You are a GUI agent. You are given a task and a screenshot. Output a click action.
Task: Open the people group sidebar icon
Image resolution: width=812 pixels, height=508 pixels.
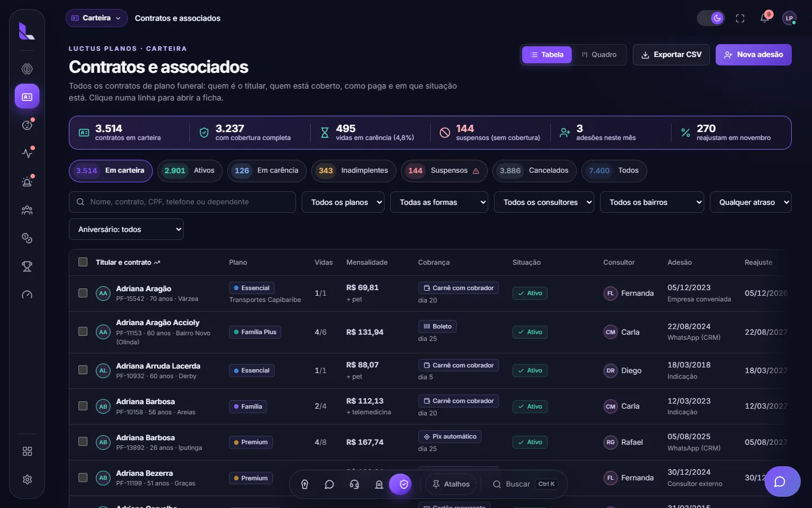pos(27,210)
